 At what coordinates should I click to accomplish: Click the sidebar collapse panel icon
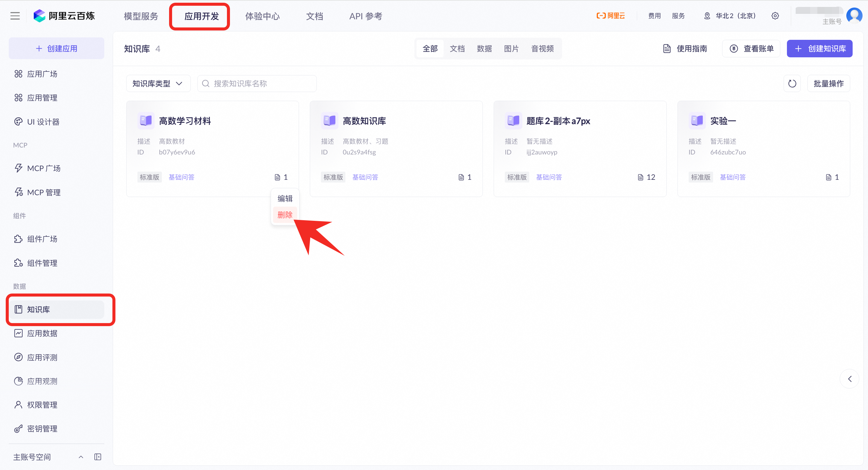coord(98,457)
